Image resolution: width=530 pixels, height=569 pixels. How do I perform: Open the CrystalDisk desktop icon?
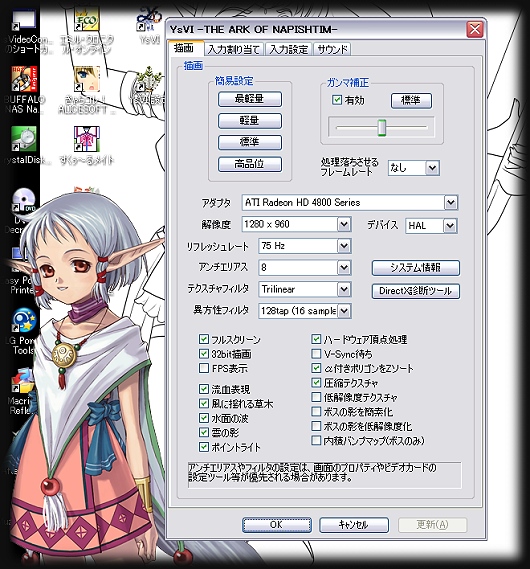(24, 139)
